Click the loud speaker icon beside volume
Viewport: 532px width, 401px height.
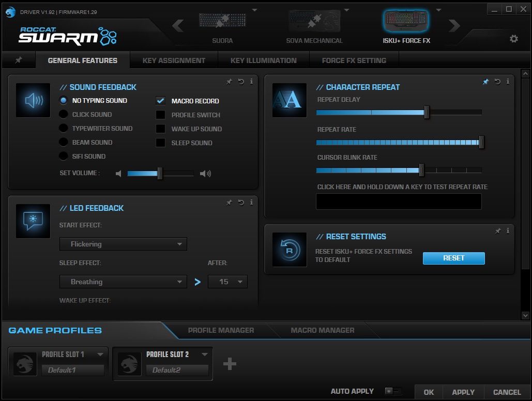coord(205,174)
